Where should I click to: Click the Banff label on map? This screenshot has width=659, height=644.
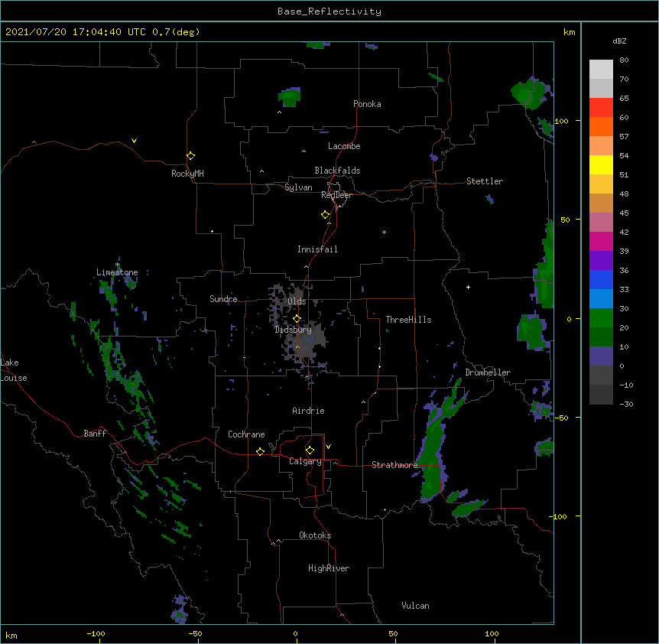click(95, 434)
